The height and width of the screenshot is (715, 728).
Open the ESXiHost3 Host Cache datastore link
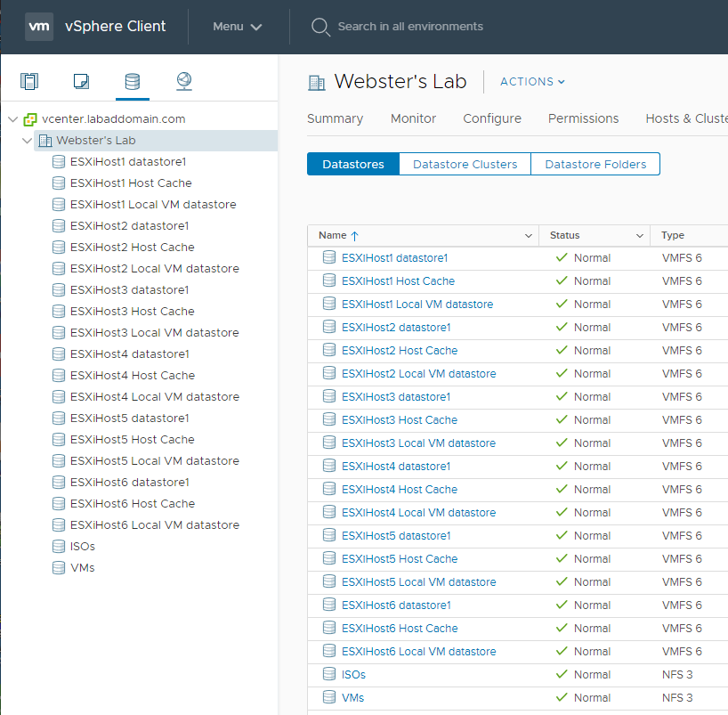click(399, 420)
